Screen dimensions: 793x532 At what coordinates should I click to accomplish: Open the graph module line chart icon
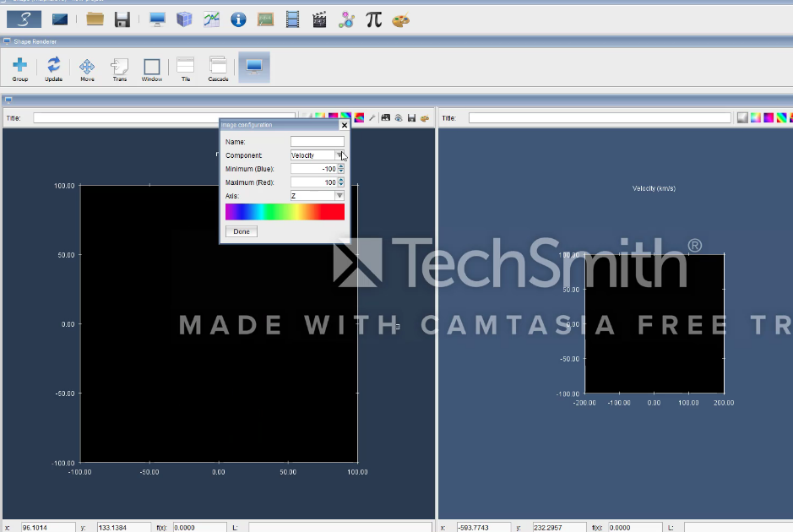click(211, 19)
